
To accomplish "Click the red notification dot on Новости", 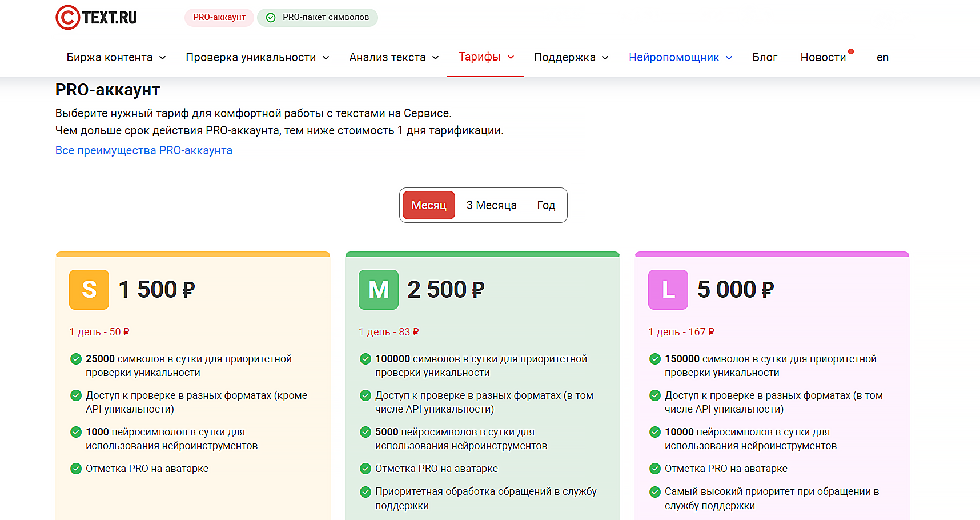I will (x=851, y=51).
